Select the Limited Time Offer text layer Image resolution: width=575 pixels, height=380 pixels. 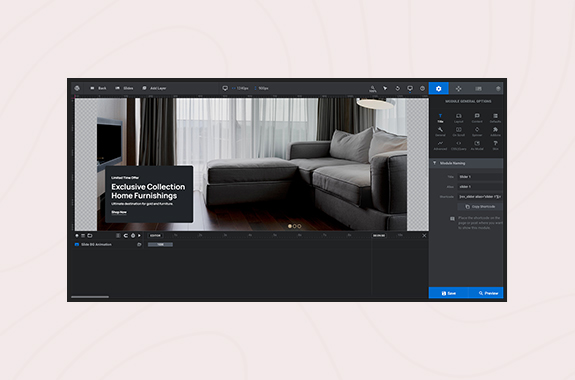[125, 178]
